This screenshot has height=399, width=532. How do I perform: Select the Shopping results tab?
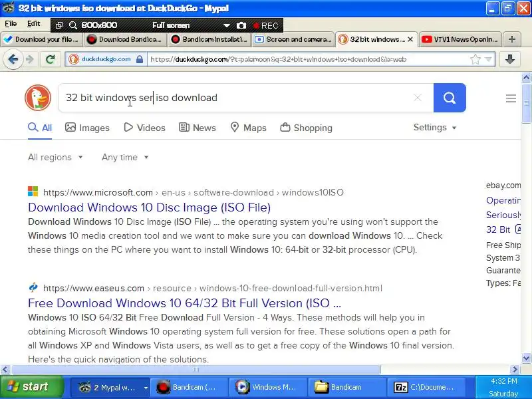click(x=306, y=128)
